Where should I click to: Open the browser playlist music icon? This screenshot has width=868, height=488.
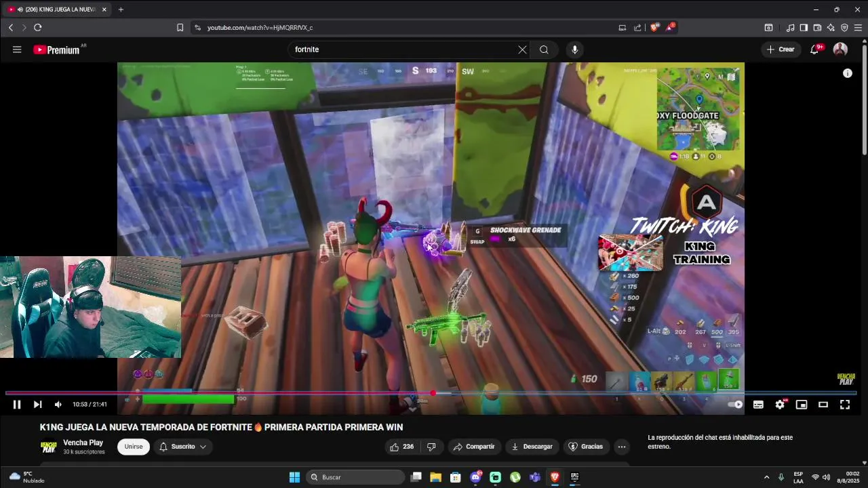click(790, 28)
